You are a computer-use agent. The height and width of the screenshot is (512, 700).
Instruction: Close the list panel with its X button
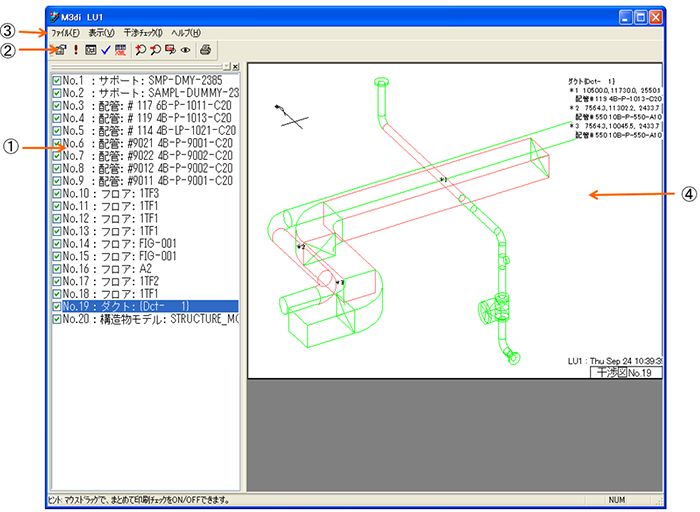235,66
